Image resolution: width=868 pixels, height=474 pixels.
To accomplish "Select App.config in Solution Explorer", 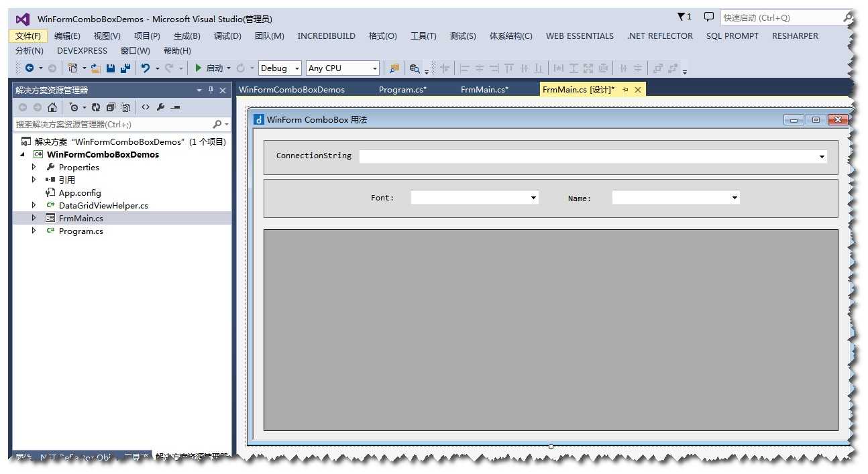I will [x=80, y=192].
